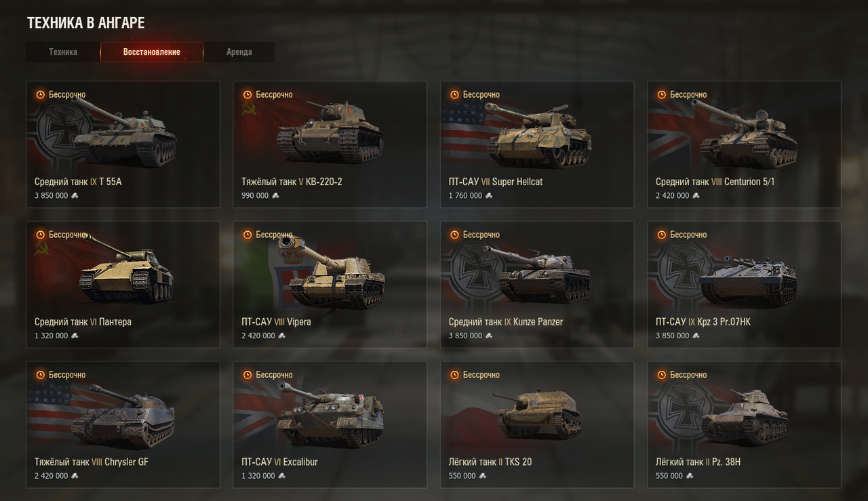The width and height of the screenshot is (868, 501).
Task: Select the Восстановление tab
Action: click(x=152, y=52)
